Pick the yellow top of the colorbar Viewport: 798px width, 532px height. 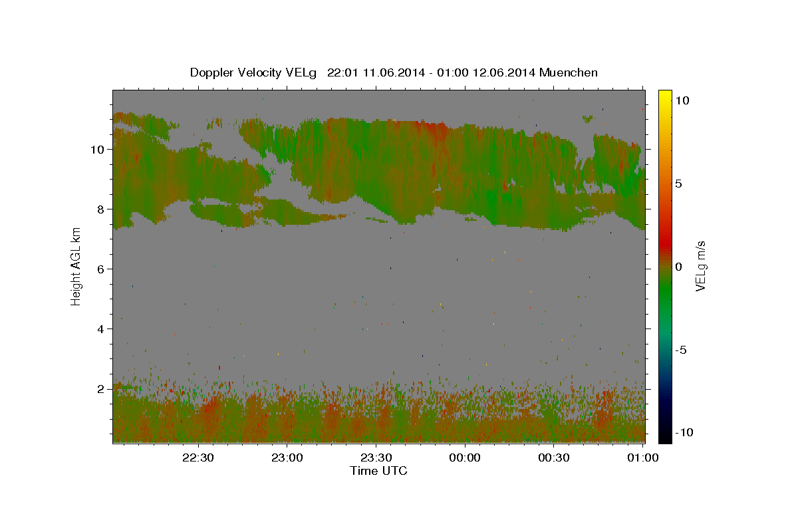[664, 94]
